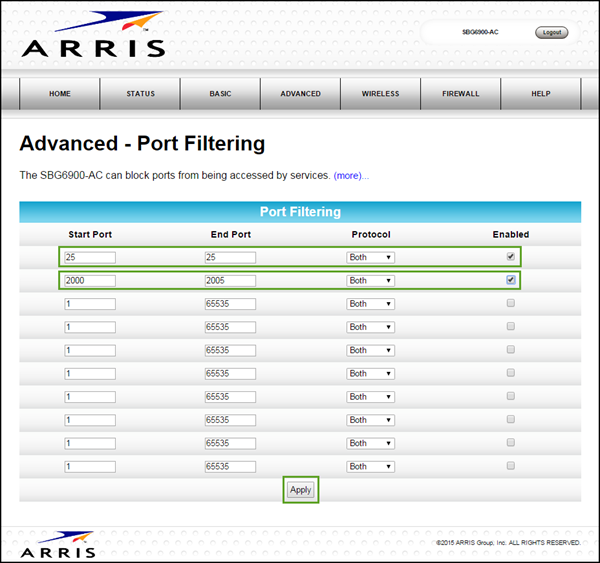Open the HOME navigation tab
600x563 pixels.
click(x=60, y=94)
